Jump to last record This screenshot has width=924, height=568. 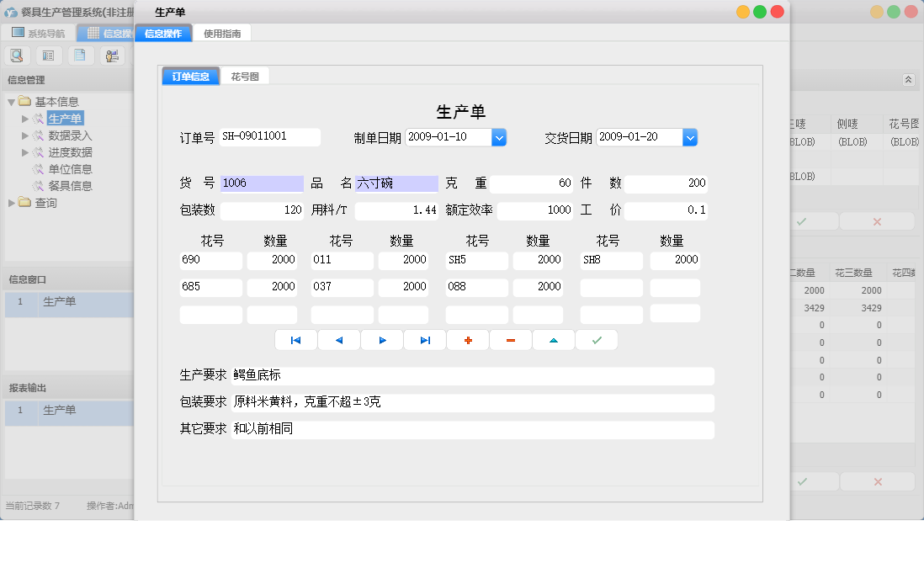[425, 340]
